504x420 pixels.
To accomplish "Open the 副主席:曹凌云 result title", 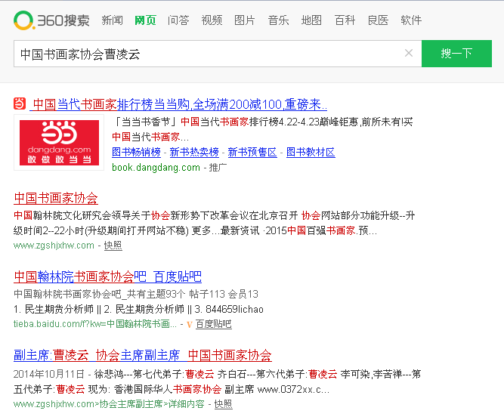I will click(x=143, y=355).
